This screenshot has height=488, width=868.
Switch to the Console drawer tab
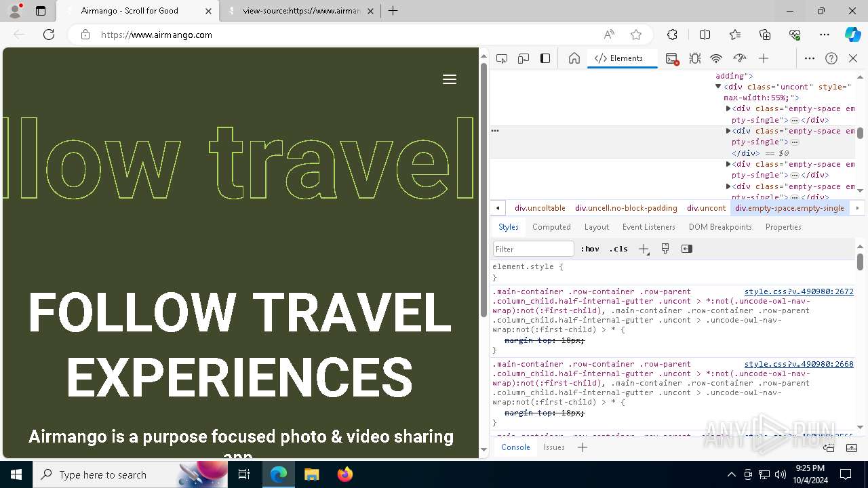[x=515, y=447]
